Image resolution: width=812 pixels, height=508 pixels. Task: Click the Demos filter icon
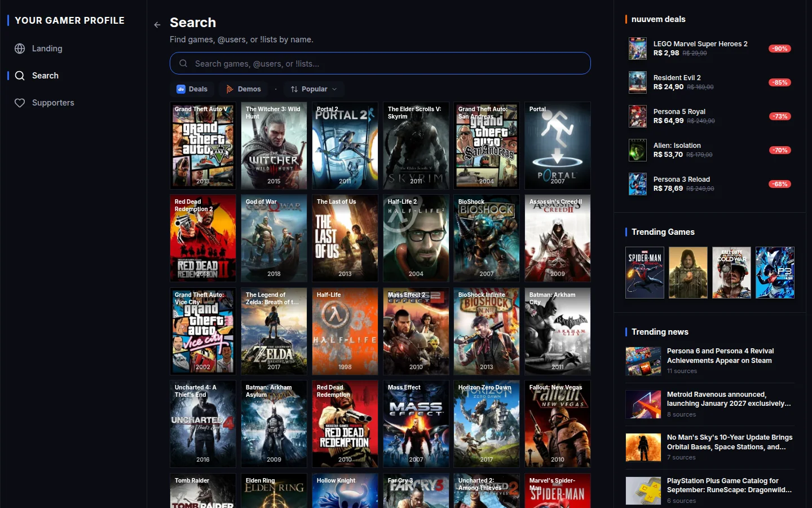tap(230, 89)
